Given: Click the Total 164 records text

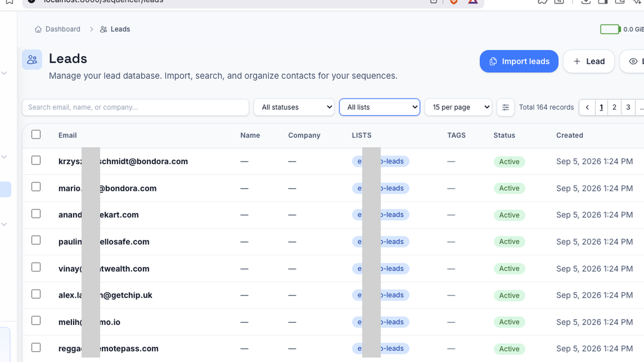Looking at the screenshot, I should 546,107.
